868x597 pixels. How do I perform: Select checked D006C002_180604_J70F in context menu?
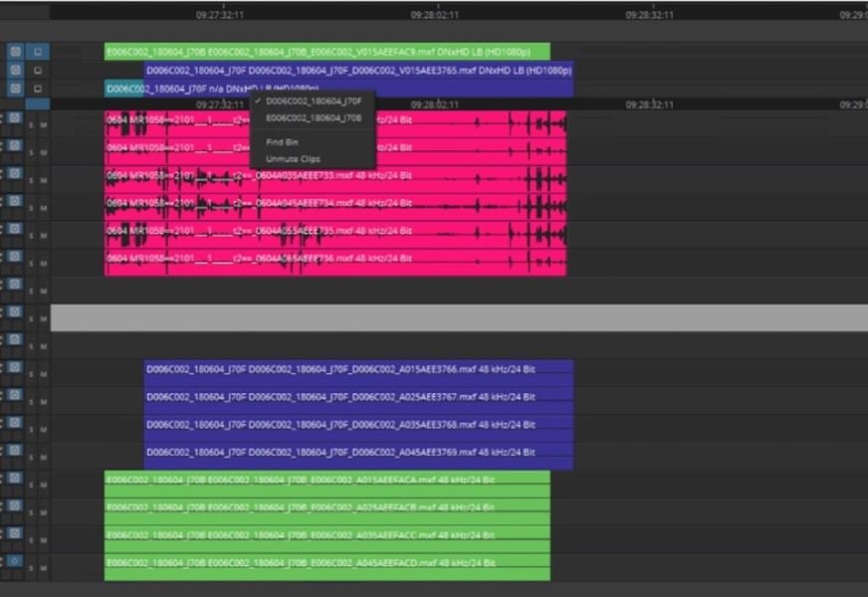314,100
